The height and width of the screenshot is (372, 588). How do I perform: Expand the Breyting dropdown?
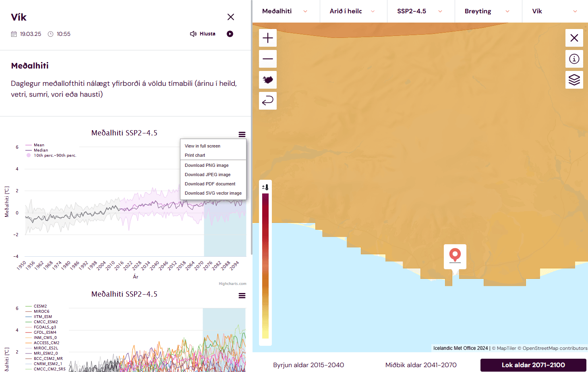tap(487, 11)
